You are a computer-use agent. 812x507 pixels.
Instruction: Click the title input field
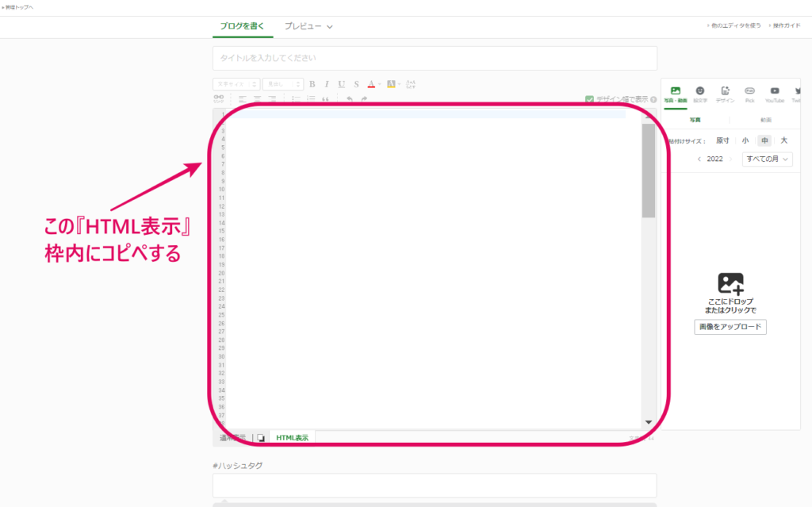coord(435,58)
